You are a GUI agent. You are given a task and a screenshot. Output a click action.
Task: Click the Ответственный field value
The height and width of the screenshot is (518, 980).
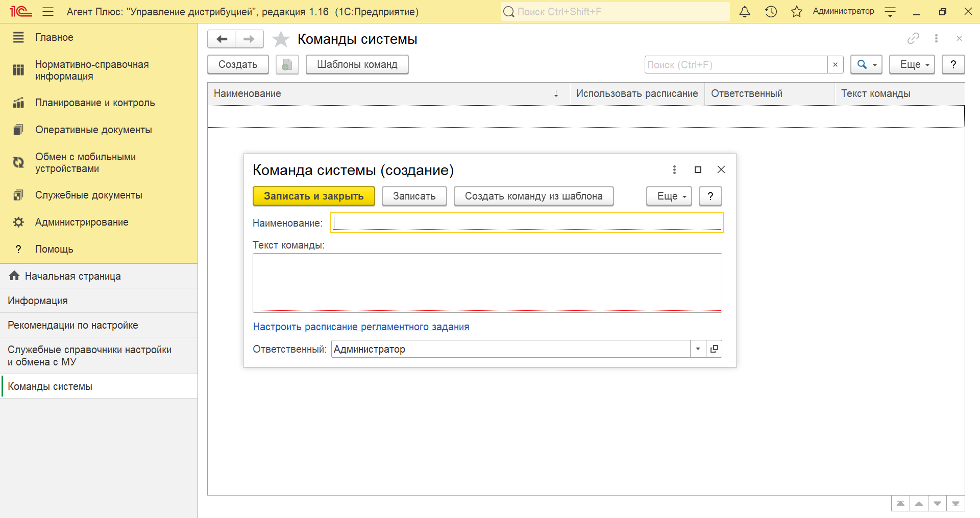pyautogui.click(x=510, y=349)
